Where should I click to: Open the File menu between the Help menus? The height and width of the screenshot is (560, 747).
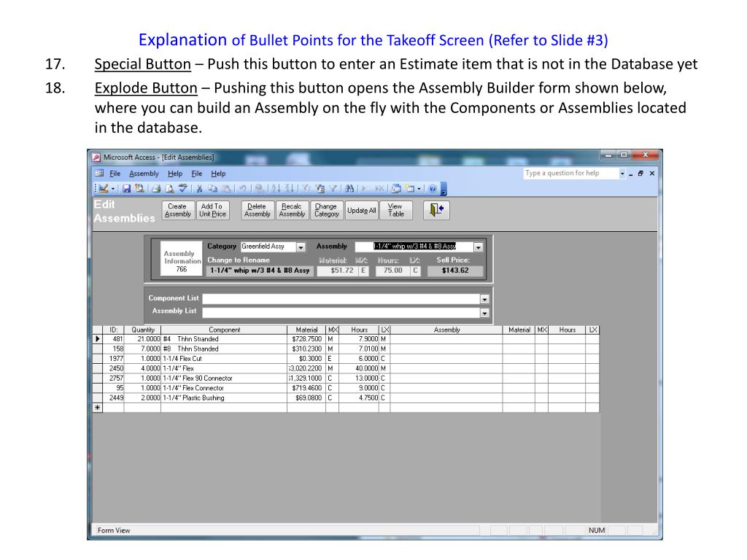(x=197, y=174)
